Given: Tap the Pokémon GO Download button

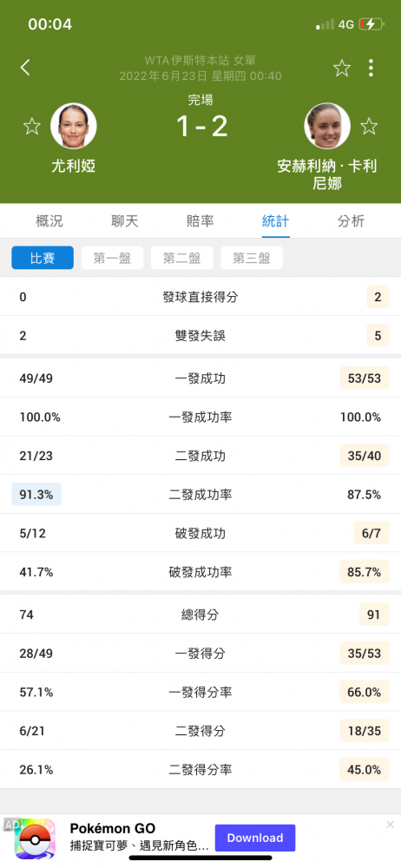Looking at the screenshot, I should coord(255,838).
